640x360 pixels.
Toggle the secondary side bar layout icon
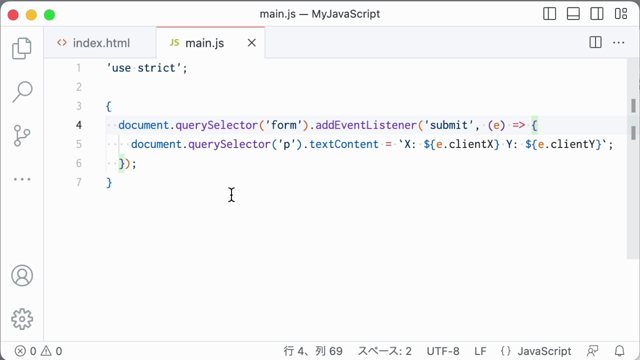click(x=597, y=14)
